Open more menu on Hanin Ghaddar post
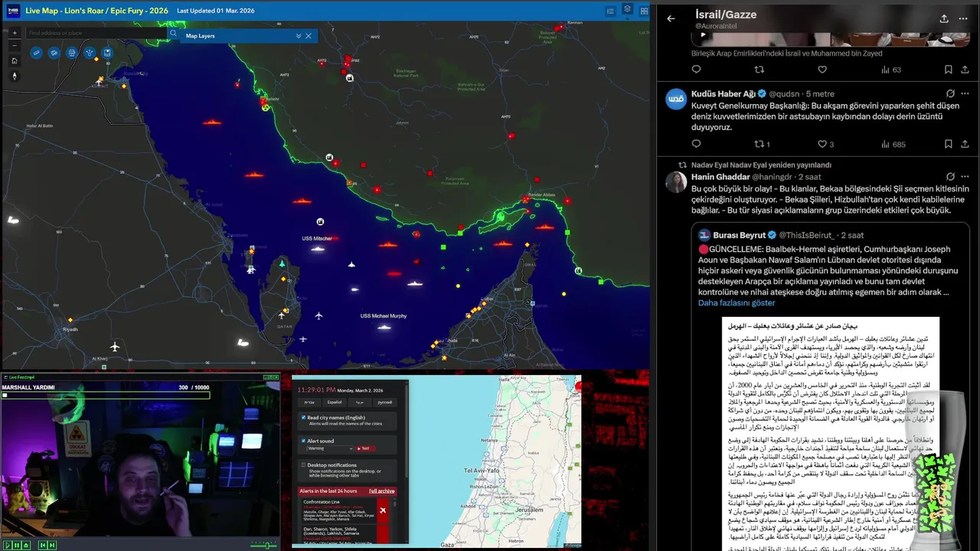 964,177
